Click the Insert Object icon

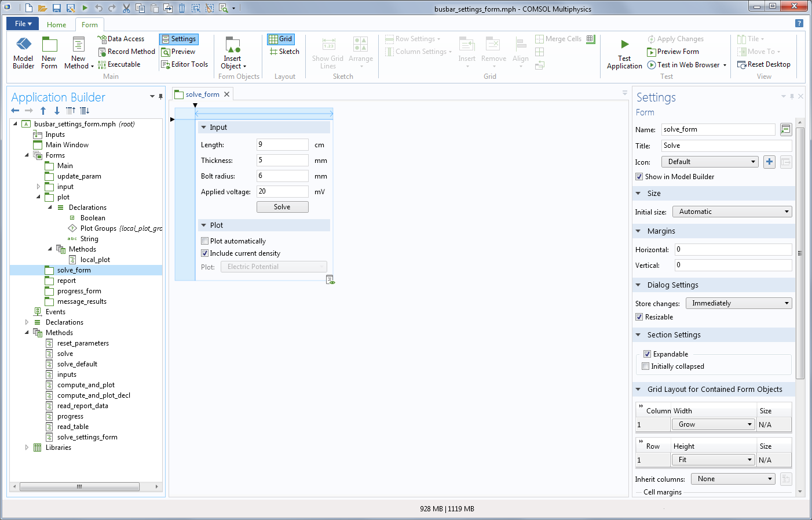[x=233, y=45]
